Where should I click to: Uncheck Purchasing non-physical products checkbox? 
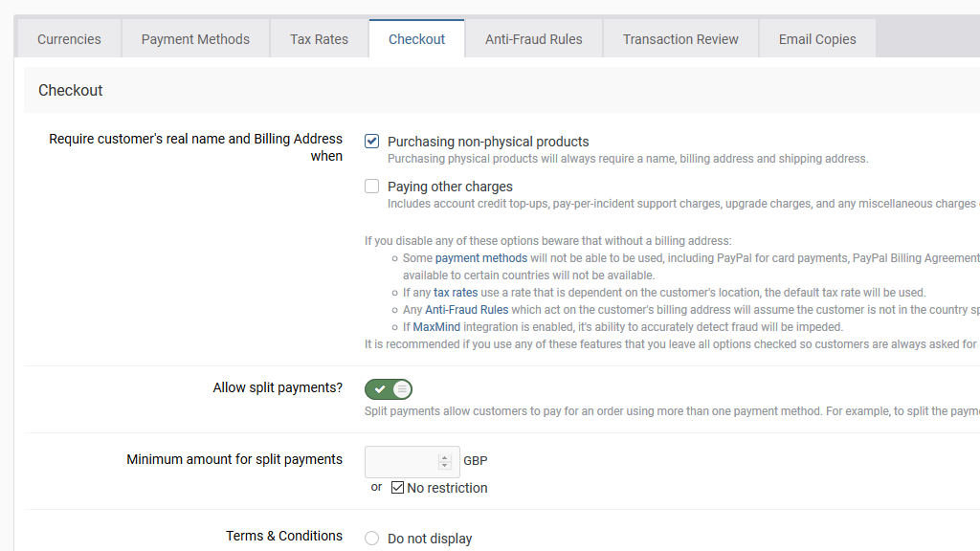tap(372, 142)
